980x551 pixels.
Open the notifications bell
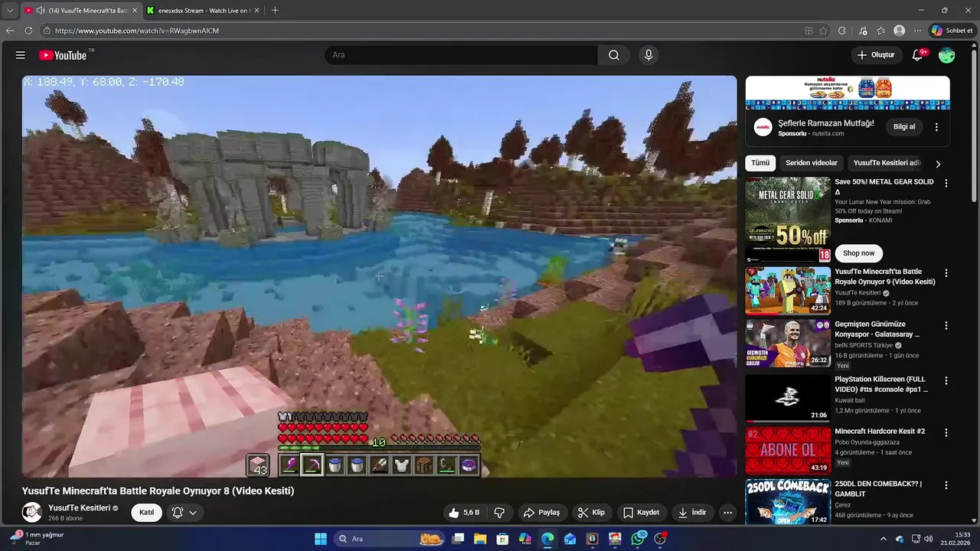click(x=918, y=55)
